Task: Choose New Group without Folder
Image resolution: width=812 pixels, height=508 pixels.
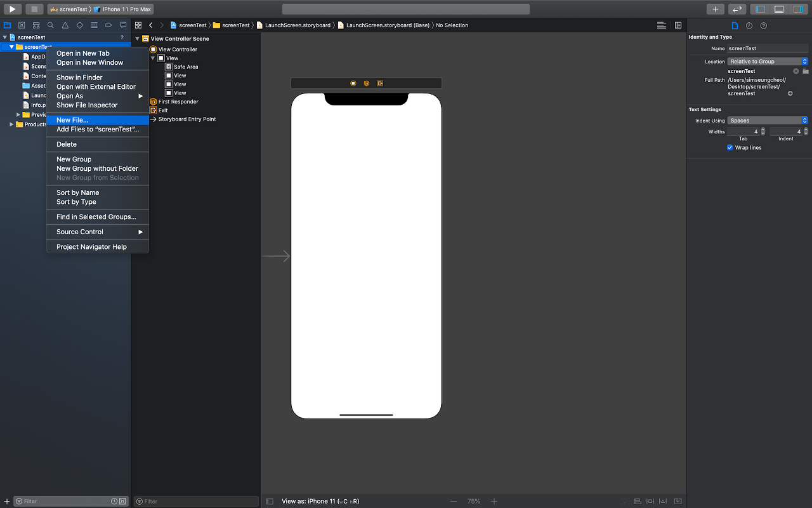Action: [x=98, y=169]
